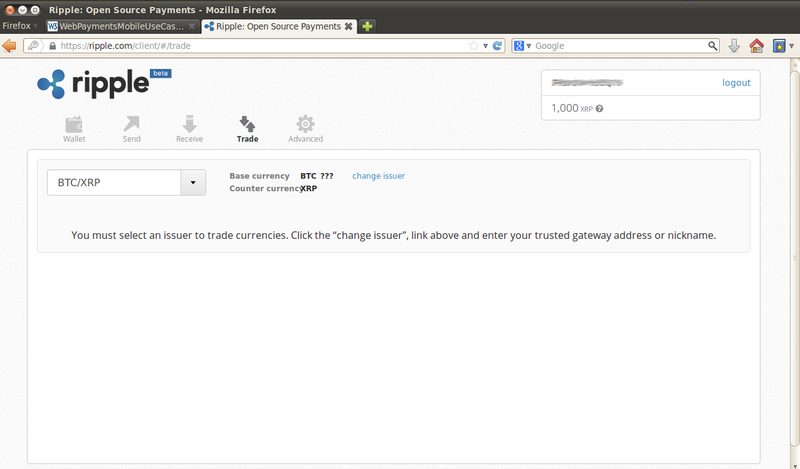Bookmark this page with the star
800x469 pixels.
[474, 45]
